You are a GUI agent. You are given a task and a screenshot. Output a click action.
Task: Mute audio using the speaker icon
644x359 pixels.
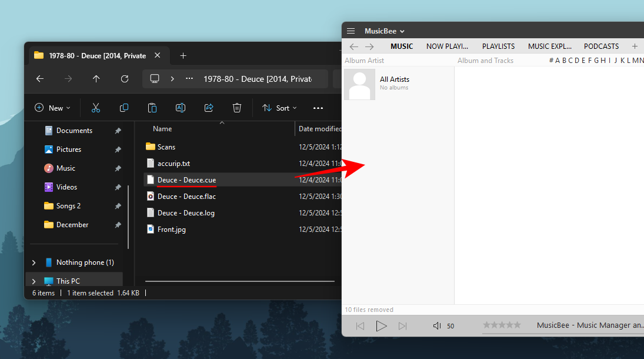tap(436, 325)
